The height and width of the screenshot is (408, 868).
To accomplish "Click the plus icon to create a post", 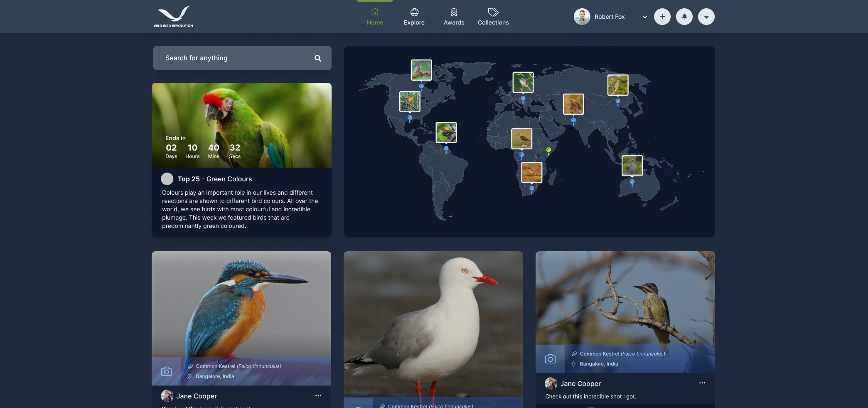I will pyautogui.click(x=662, y=17).
